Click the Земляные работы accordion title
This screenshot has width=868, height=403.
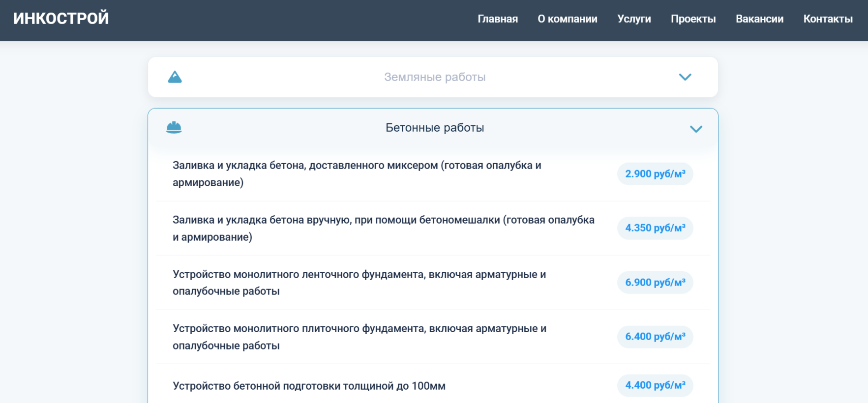[x=435, y=77]
